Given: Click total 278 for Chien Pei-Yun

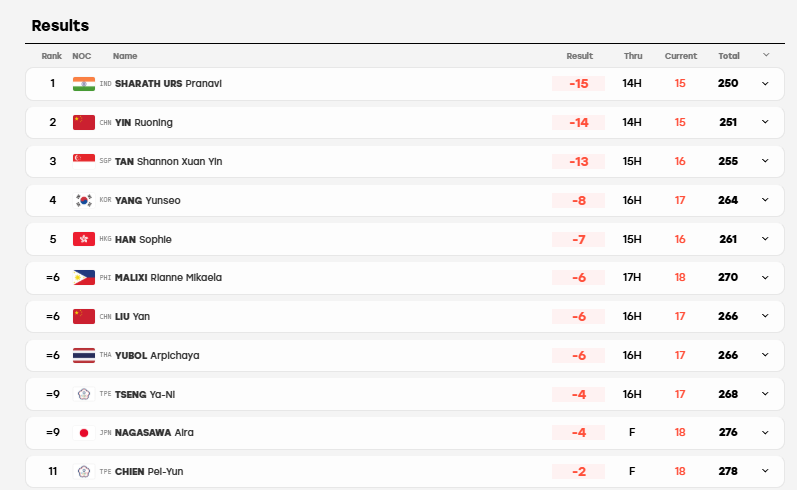Looking at the screenshot, I should (x=728, y=471).
